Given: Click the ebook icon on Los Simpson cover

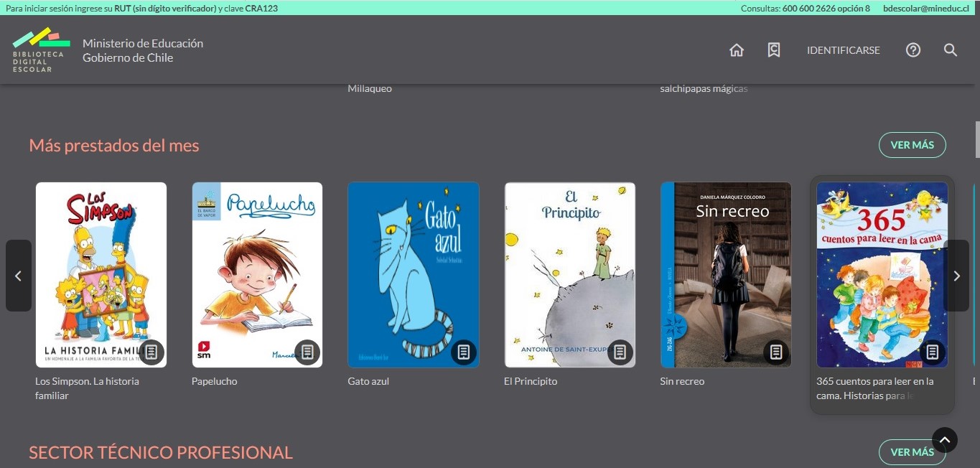Looking at the screenshot, I should [x=151, y=352].
